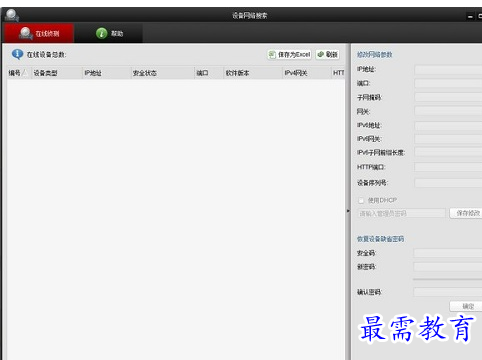Sort by the IPv4网关 column header
482x360 pixels.
click(x=306, y=73)
